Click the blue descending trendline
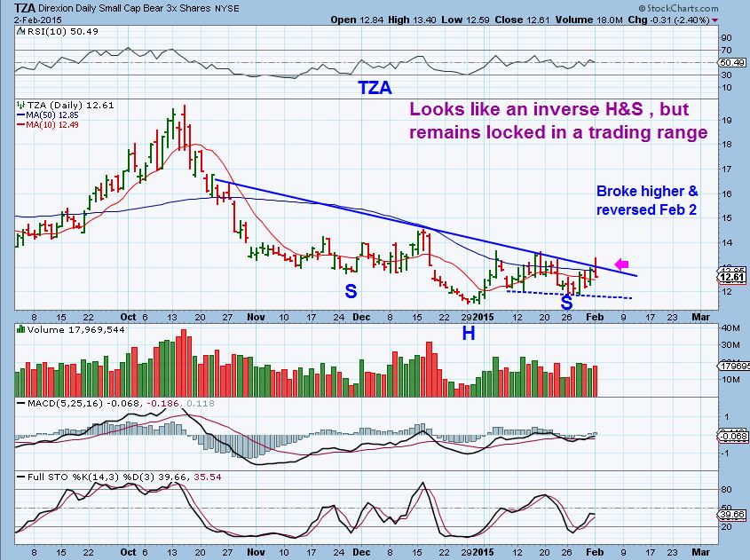Screen dimensions: 750x560 coord(426,227)
